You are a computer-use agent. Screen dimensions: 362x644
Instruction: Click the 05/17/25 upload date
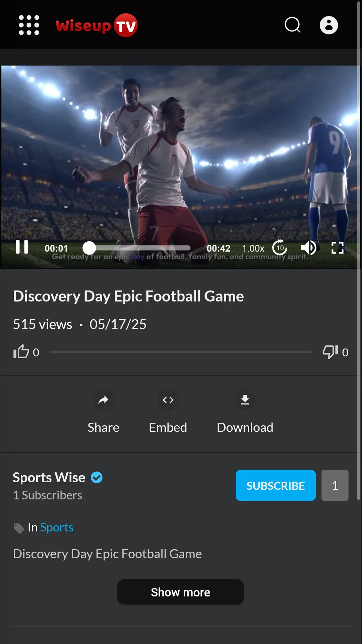118,324
